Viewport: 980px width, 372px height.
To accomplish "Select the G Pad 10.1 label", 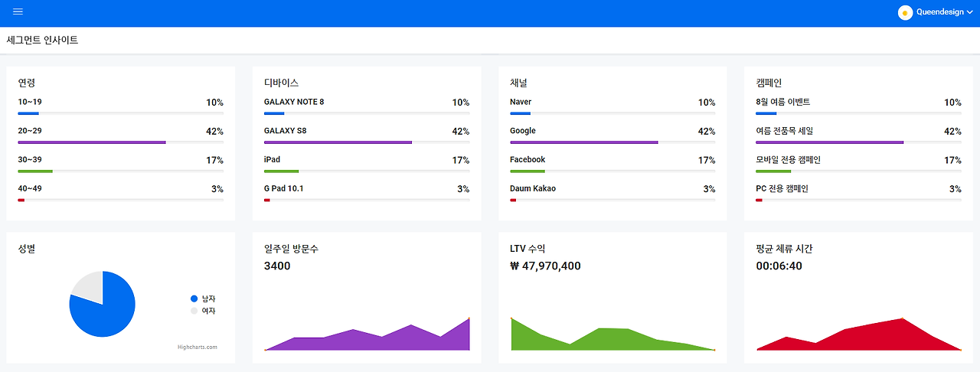I will [x=283, y=188].
